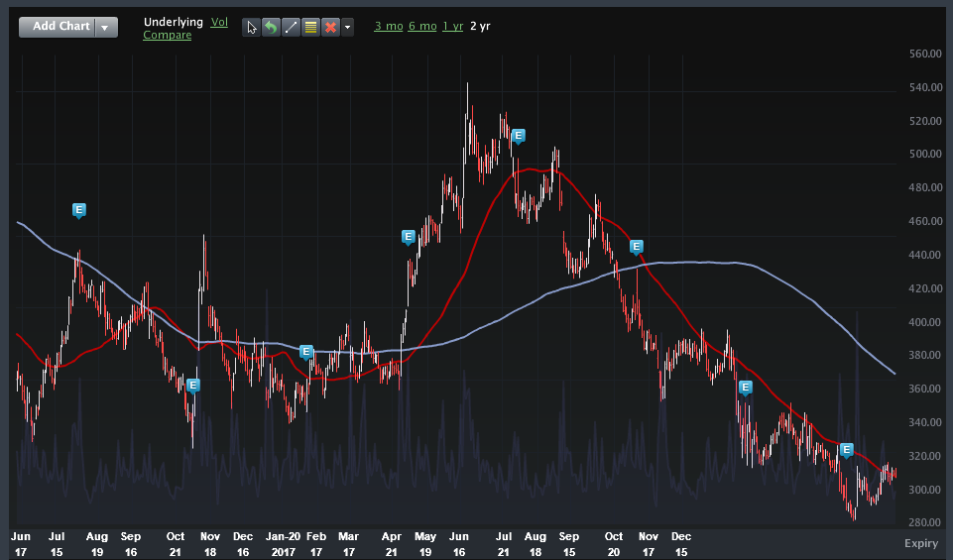Open the Compare link
This screenshot has width=953, height=560.
(x=168, y=36)
